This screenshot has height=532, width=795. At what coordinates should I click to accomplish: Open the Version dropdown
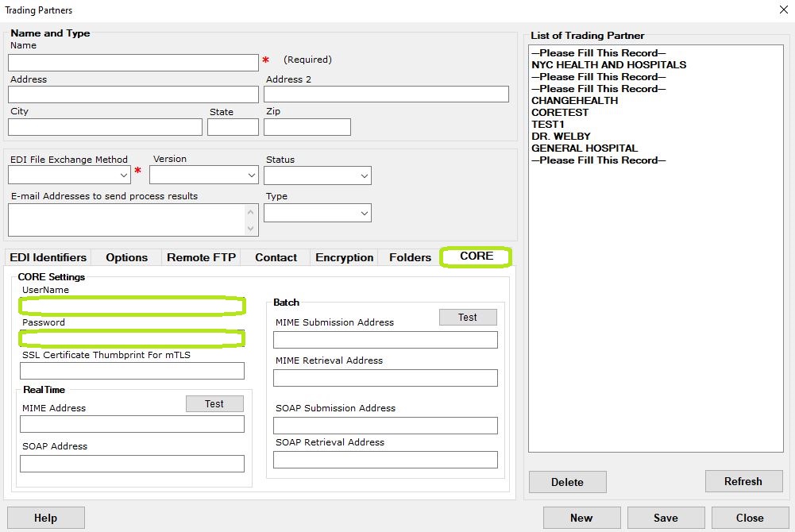click(x=204, y=175)
